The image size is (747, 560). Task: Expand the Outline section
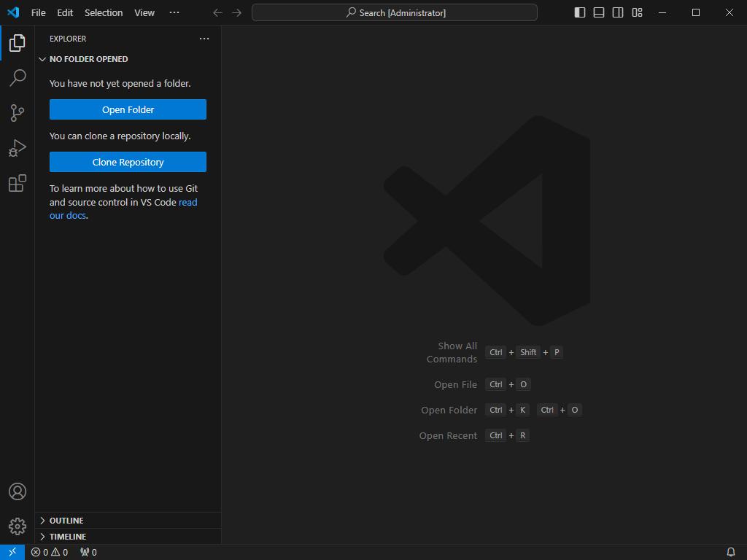coord(66,521)
